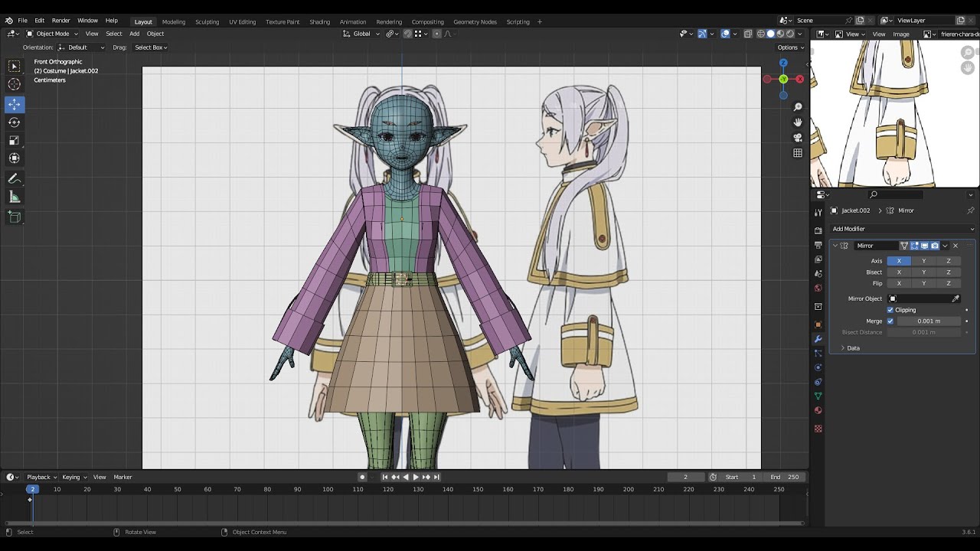Play the animation forward
The width and height of the screenshot is (980, 551).
tap(416, 477)
